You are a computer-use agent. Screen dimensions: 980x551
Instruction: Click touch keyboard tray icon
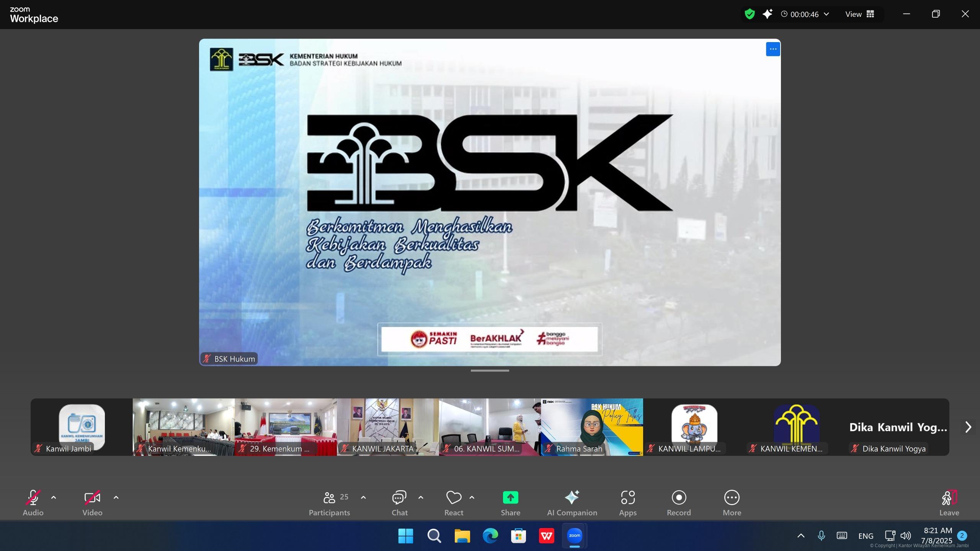click(x=842, y=536)
